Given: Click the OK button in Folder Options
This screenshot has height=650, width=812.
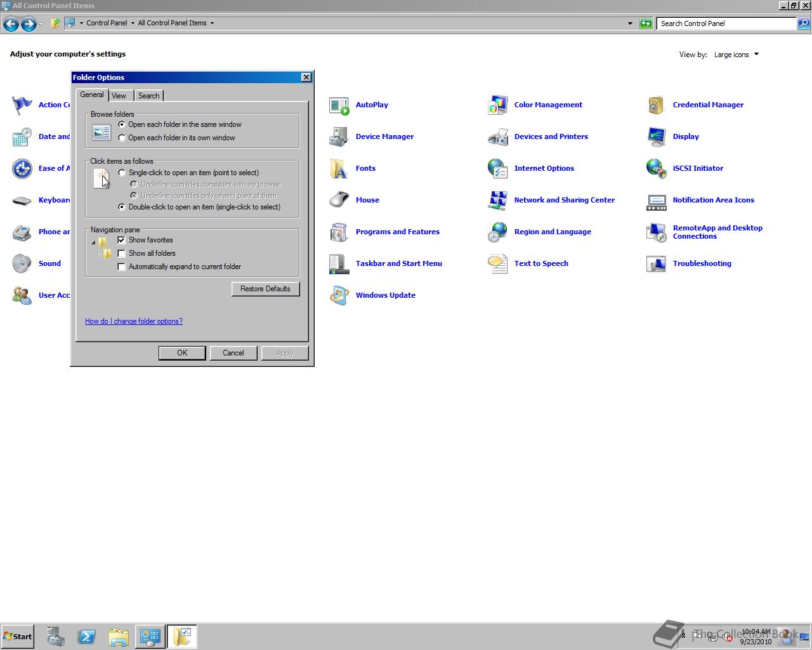Looking at the screenshot, I should pyautogui.click(x=182, y=353).
